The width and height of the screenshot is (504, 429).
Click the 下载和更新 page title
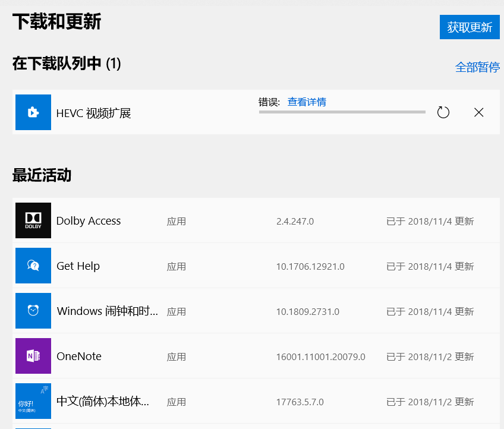[56, 21]
